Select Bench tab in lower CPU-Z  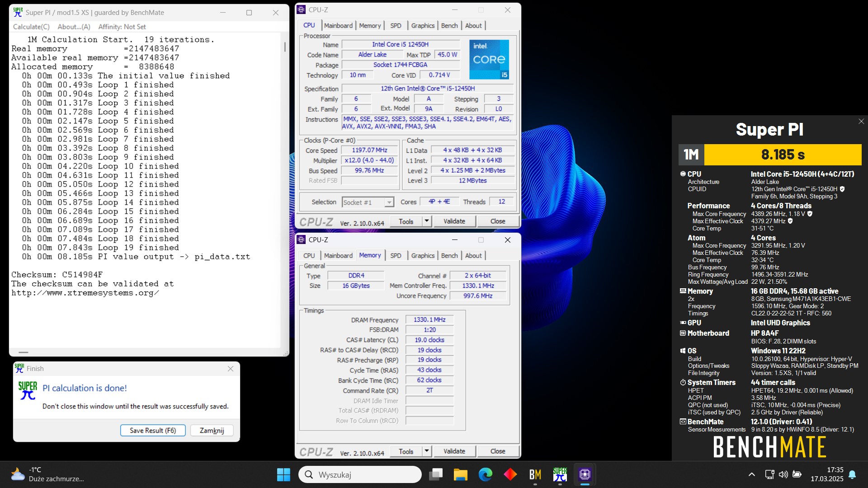point(449,256)
